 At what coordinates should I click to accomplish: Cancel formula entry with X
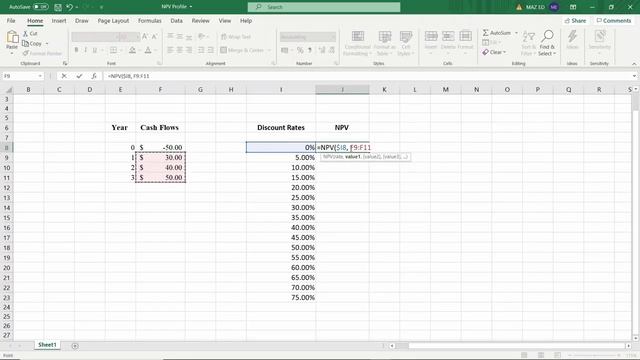tap(64, 76)
